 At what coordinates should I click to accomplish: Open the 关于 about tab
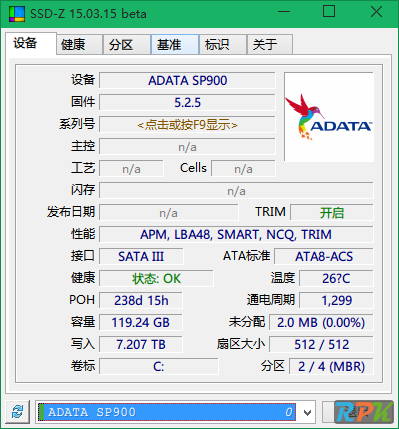point(270,44)
